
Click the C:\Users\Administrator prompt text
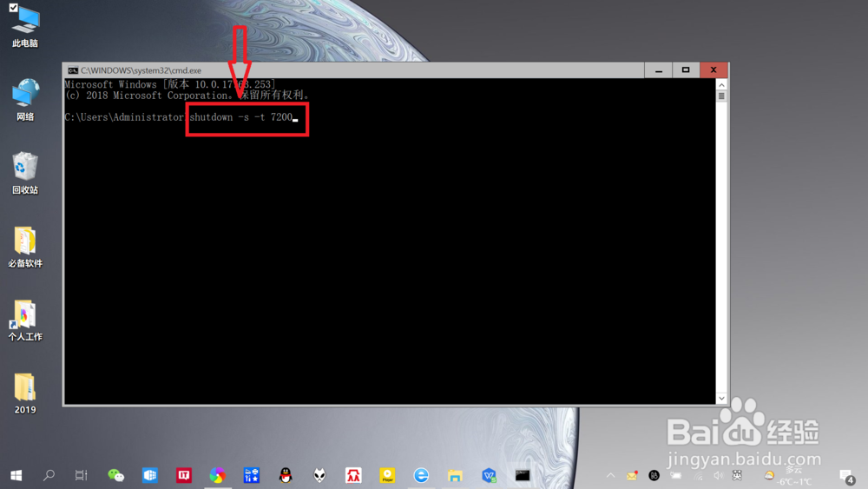click(124, 117)
